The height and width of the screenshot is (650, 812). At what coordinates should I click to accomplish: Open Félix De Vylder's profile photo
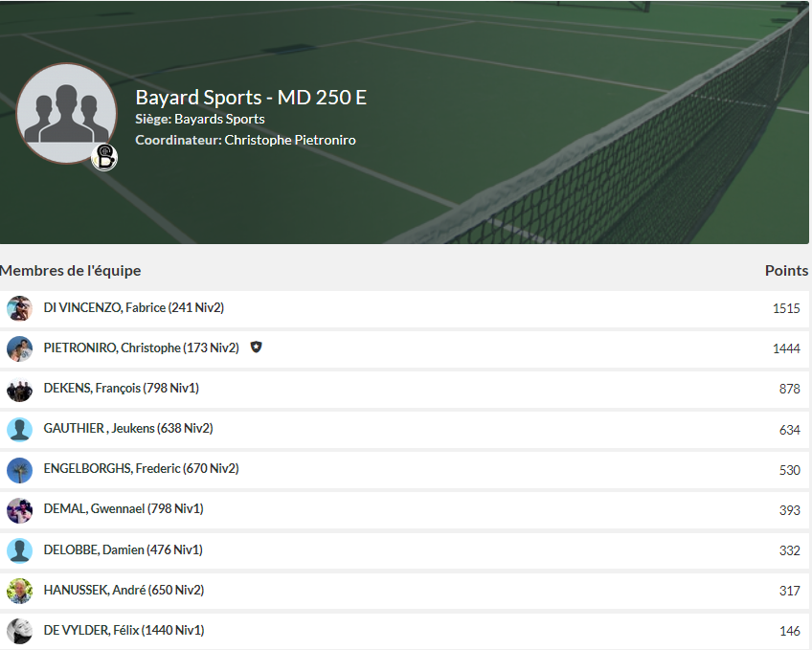coord(20,632)
